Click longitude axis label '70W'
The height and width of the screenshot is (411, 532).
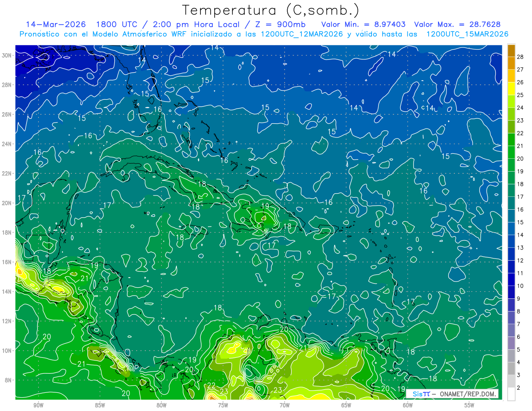[x=285, y=405]
